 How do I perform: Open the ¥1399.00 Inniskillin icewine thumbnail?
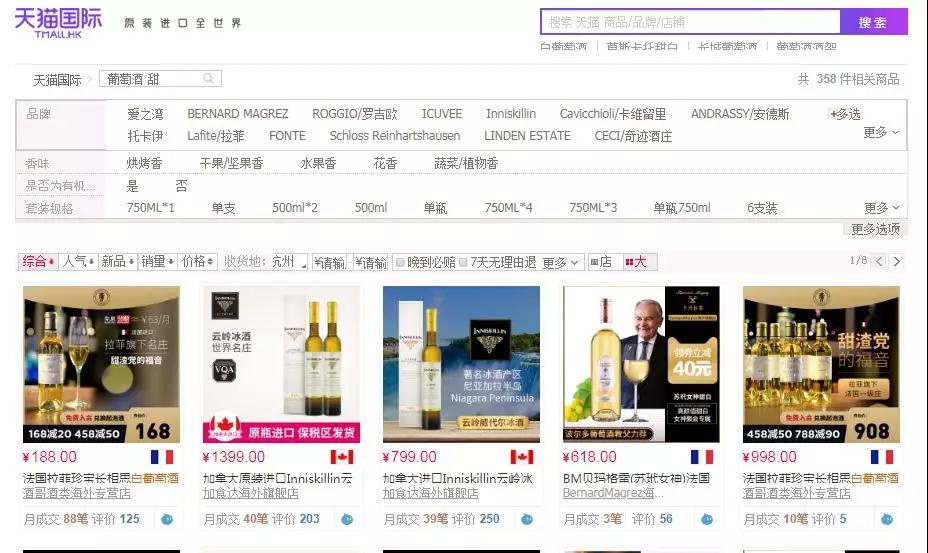[281, 364]
